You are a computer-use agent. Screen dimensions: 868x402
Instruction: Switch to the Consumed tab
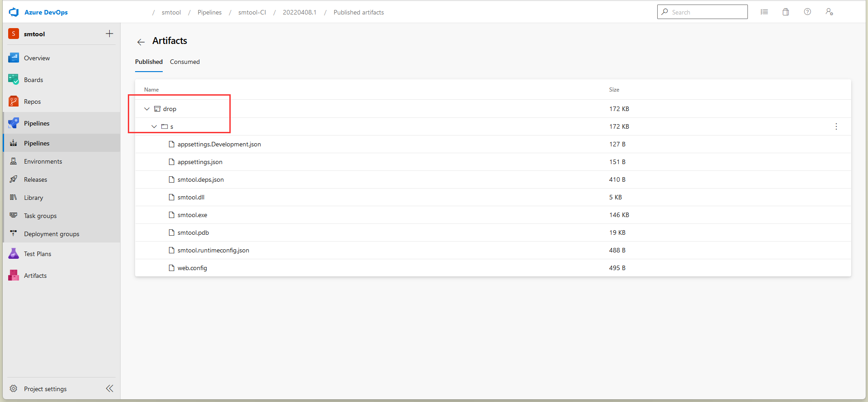tap(184, 62)
